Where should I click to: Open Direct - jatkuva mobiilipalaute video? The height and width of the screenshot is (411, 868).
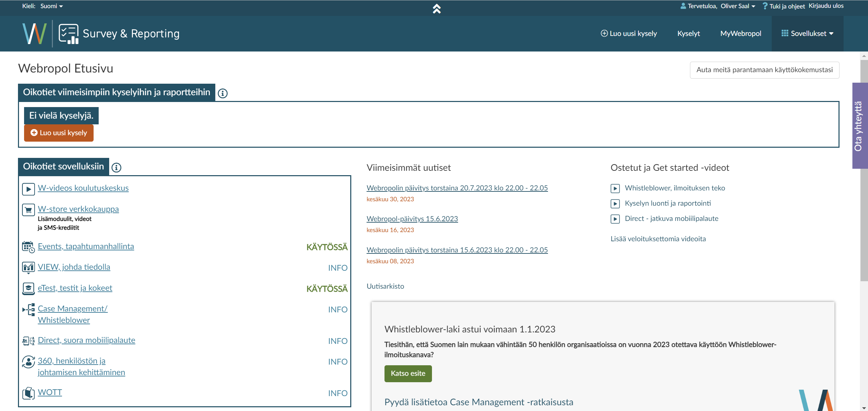(671, 219)
